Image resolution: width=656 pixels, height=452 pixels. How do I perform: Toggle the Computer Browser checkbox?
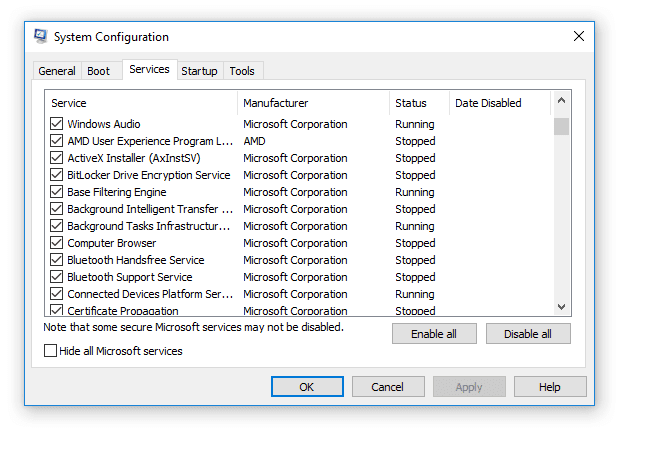pos(56,243)
